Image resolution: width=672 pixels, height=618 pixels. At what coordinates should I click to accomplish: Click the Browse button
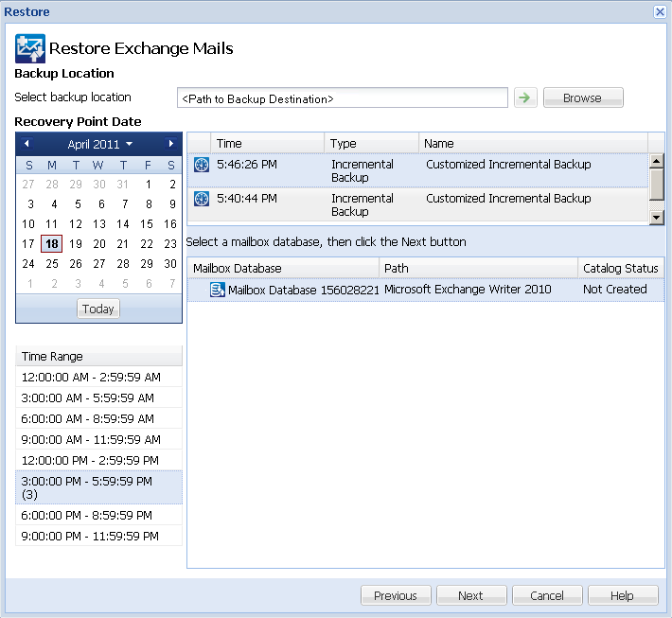point(582,97)
